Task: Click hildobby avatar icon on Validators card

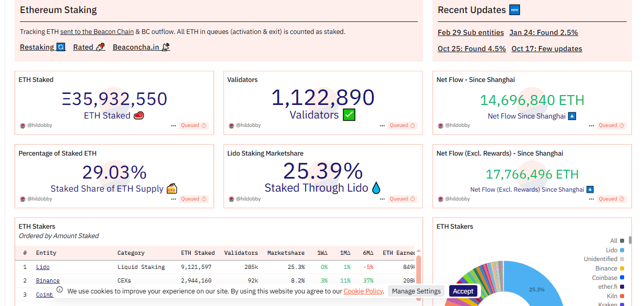Action: tap(231, 125)
